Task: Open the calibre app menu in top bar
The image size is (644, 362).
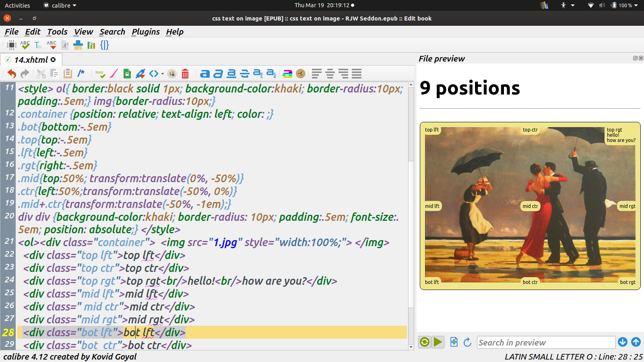Action: (60, 5)
